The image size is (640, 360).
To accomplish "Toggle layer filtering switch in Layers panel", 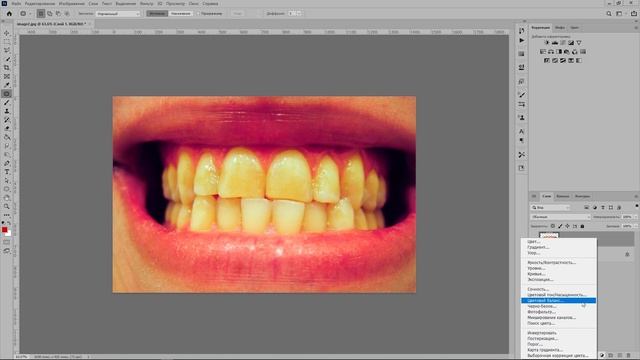I will coord(637,207).
